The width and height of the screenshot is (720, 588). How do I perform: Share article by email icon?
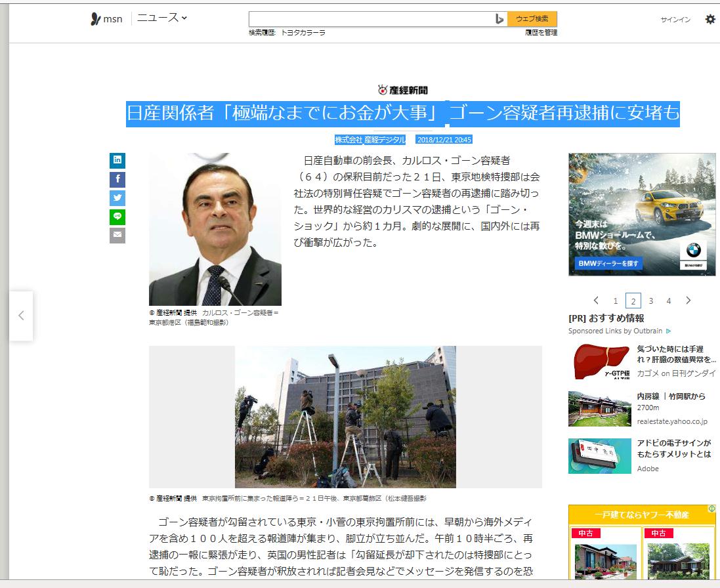pyautogui.click(x=117, y=236)
